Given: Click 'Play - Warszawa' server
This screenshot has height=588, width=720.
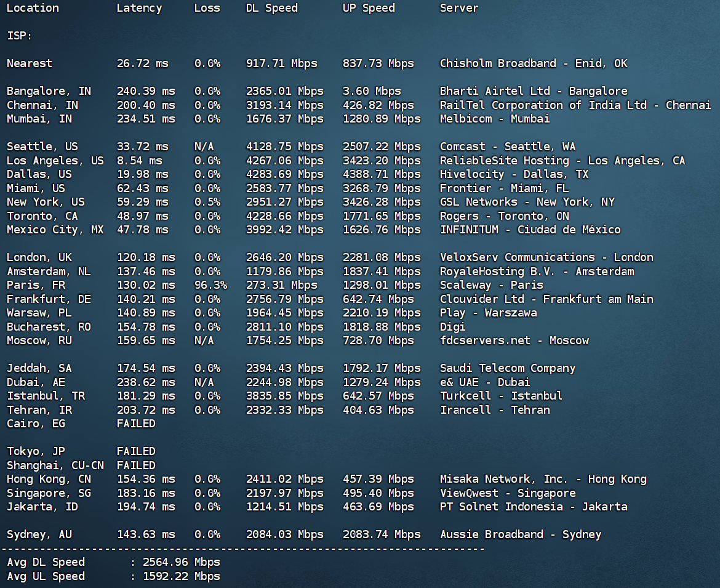Looking at the screenshot, I should pyautogui.click(x=488, y=313).
